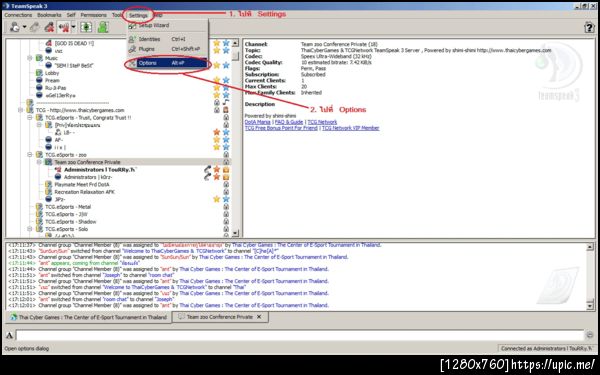Click the music note icon on the separator row
The width and height of the screenshot is (600, 375).
[226, 103]
